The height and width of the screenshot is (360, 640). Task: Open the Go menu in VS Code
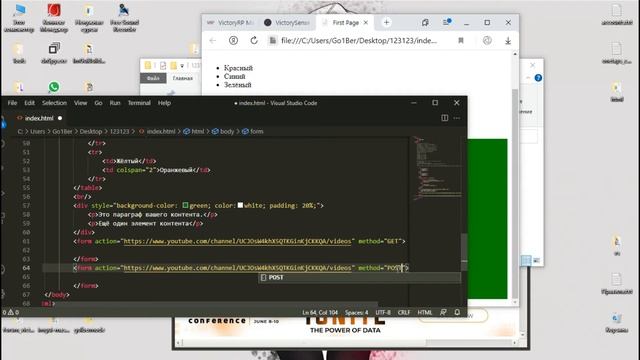pyautogui.click(x=98, y=103)
